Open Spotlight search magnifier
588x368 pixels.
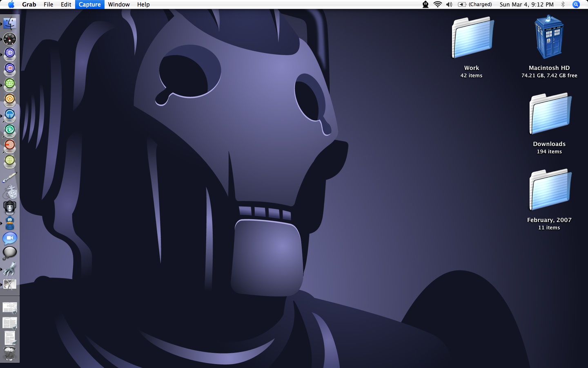[576, 4]
